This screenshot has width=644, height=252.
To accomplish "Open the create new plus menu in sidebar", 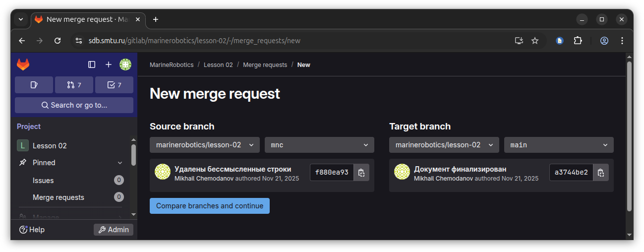I will 109,64.
